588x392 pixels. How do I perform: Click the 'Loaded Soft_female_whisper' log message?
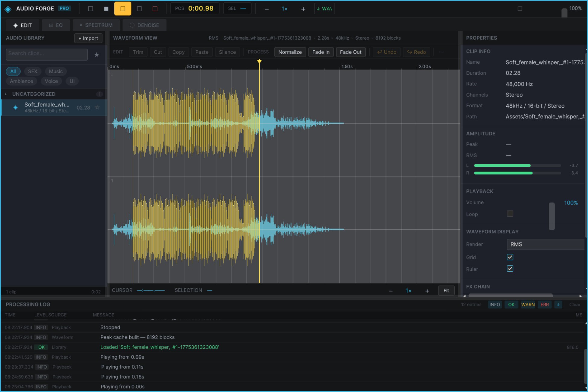pos(160,347)
